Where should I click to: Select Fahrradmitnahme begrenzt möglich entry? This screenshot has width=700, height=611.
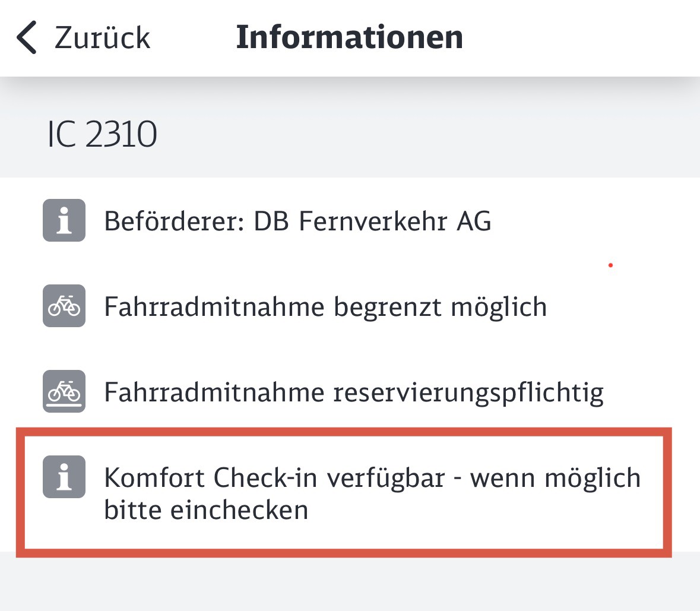pyautogui.click(x=325, y=307)
